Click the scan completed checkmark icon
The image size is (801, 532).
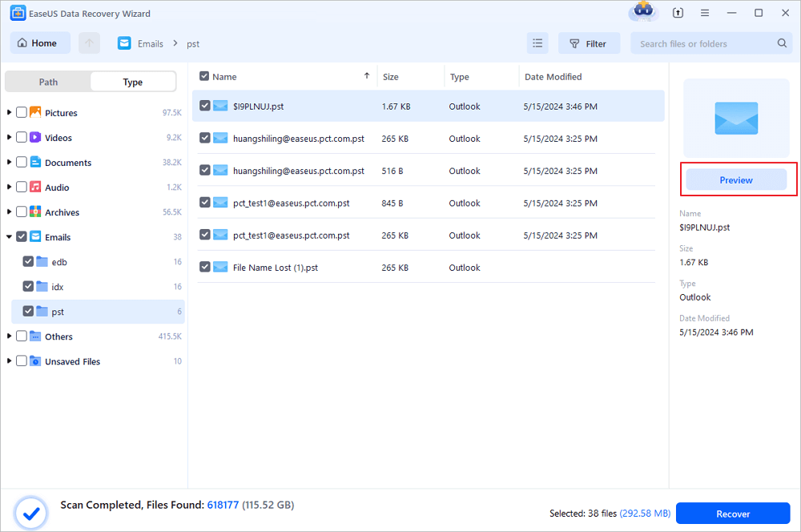pos(30,511)
